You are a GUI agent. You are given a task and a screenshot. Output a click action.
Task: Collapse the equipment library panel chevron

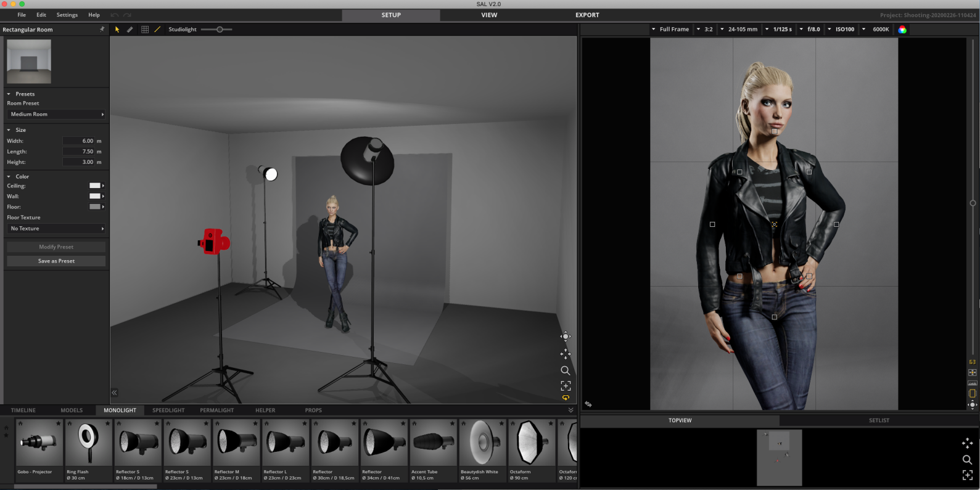tap(570, 410)
